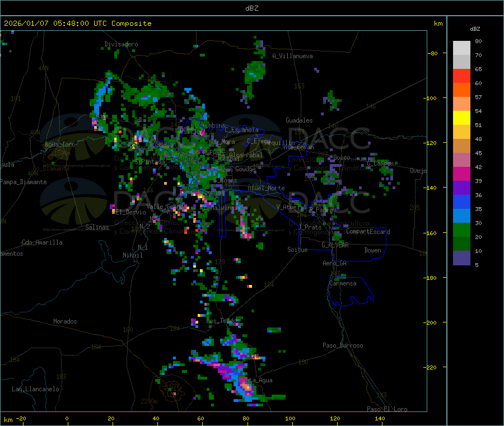Click the 'dBZ' heading above the color legend
Viewport: 504px width, 426px height.
(x=475, y=29)
